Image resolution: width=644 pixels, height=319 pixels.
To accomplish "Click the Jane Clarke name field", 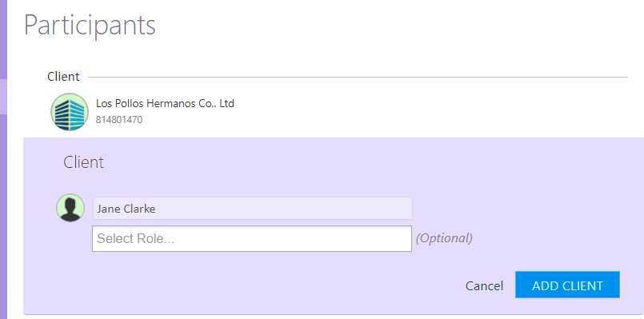I will pos(253,208).
